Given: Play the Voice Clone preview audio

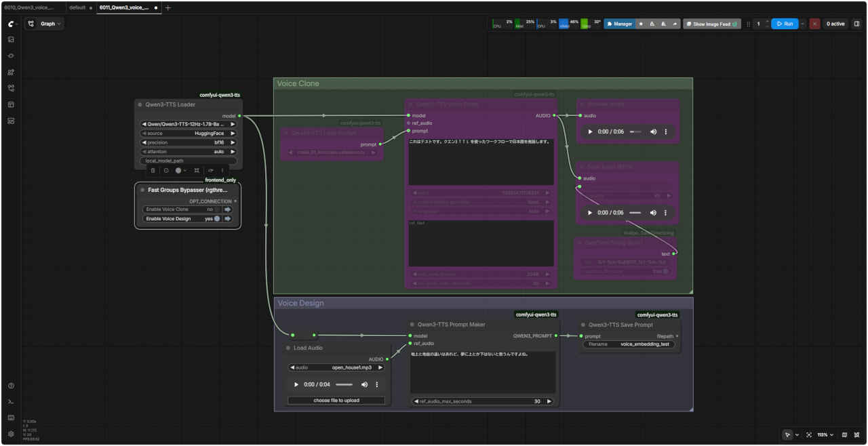Looking at the screenshot, I should click(590, 131).
